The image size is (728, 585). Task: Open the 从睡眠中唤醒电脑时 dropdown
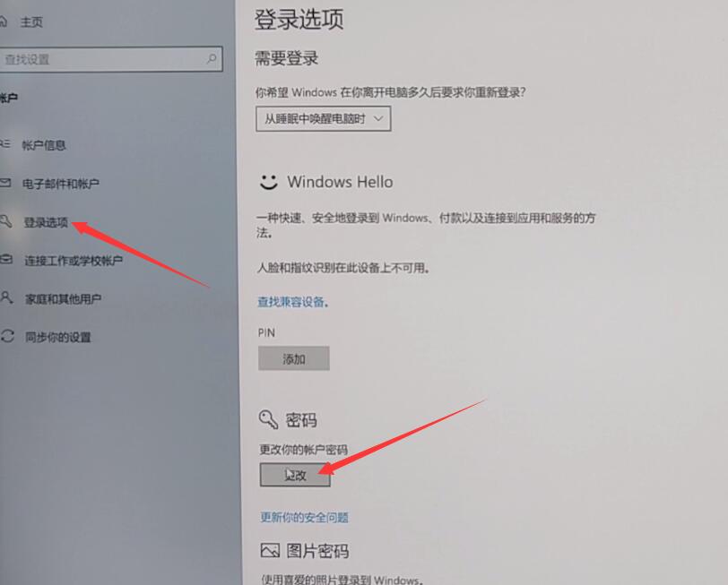click(323, 119)
